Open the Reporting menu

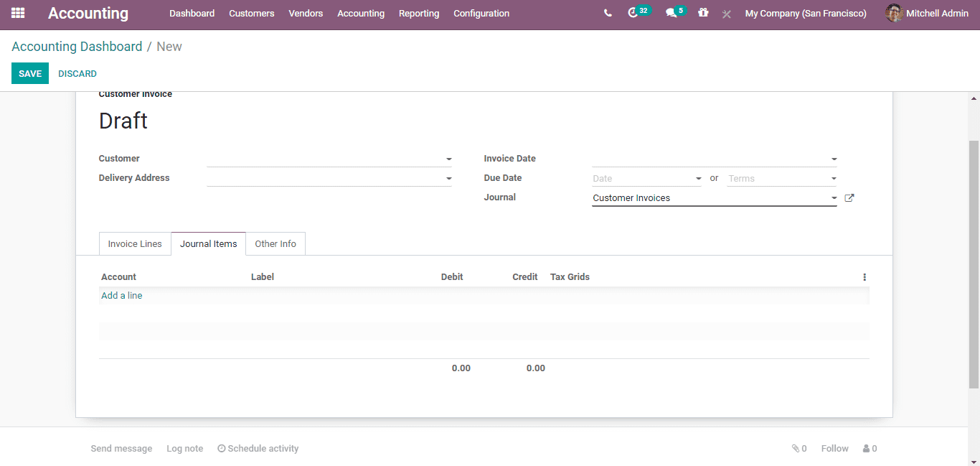(419, 13)
